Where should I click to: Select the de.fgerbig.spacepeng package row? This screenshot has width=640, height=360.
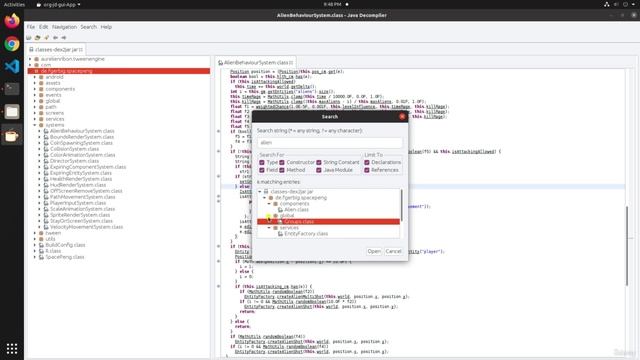119,71
